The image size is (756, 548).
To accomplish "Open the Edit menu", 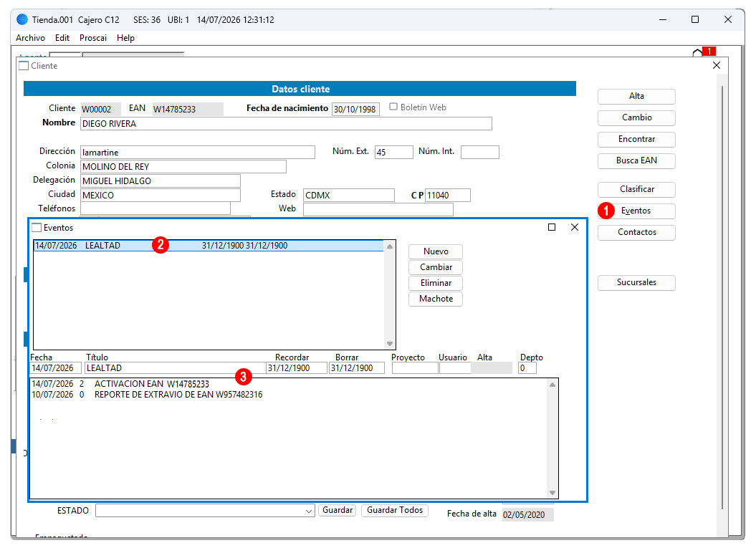I will (x=62, y=37).
